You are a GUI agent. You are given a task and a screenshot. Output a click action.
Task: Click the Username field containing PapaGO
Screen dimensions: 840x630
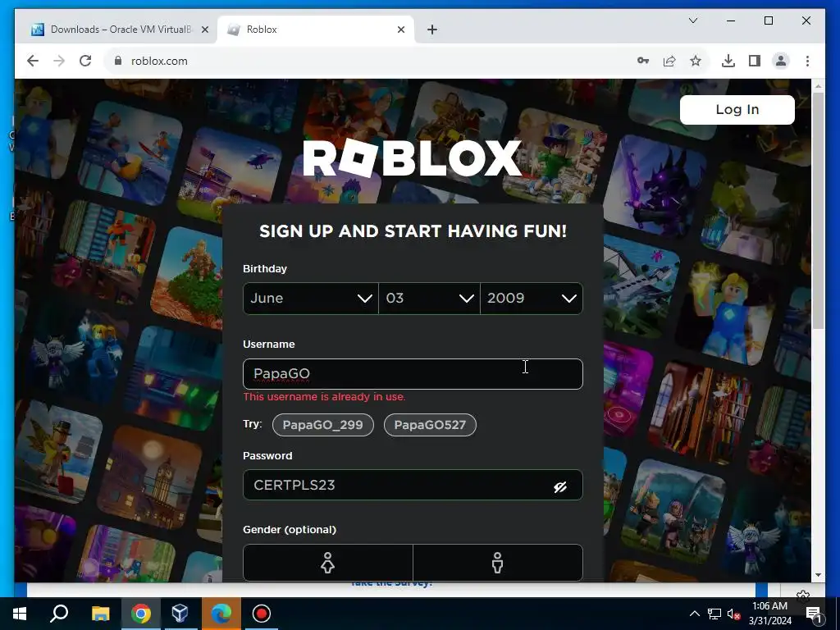[x=413, y=374]
